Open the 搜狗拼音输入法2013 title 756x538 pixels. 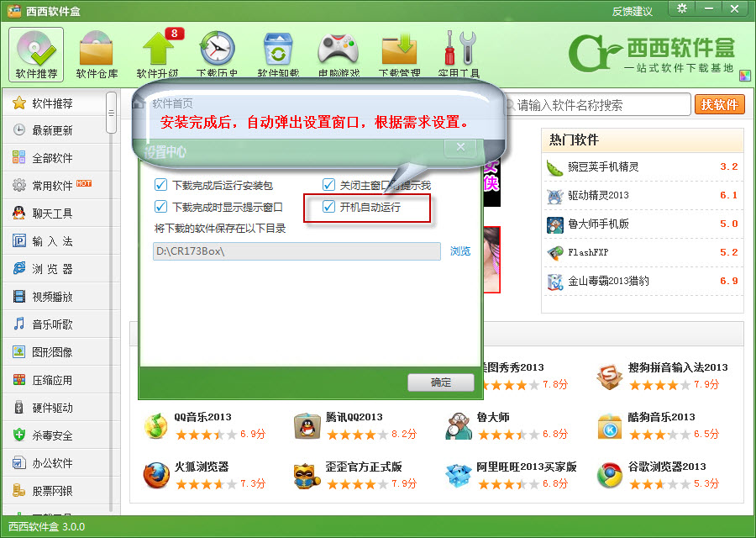point(677,367)
